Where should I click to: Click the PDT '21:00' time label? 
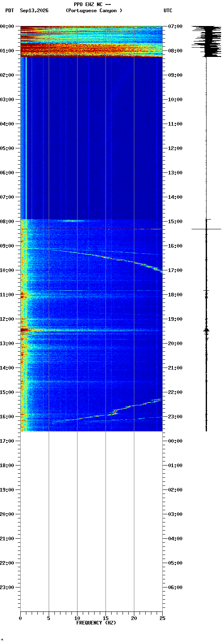pos(7,538)
